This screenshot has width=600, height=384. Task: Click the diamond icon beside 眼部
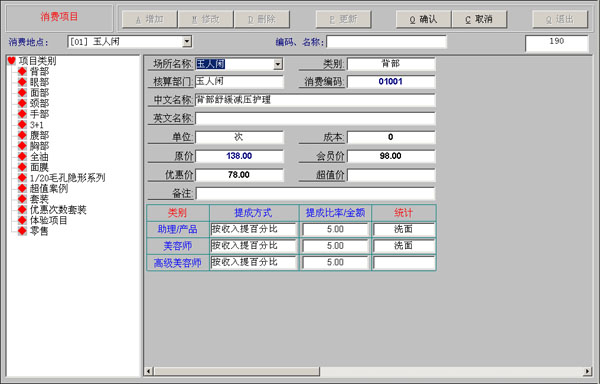pyautogui.click(x=23, y=82)
